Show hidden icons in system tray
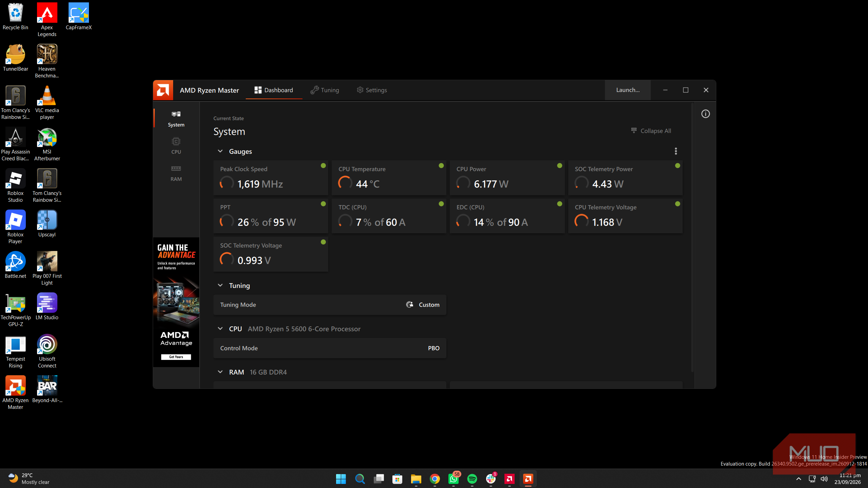 (x=798, y=479)
